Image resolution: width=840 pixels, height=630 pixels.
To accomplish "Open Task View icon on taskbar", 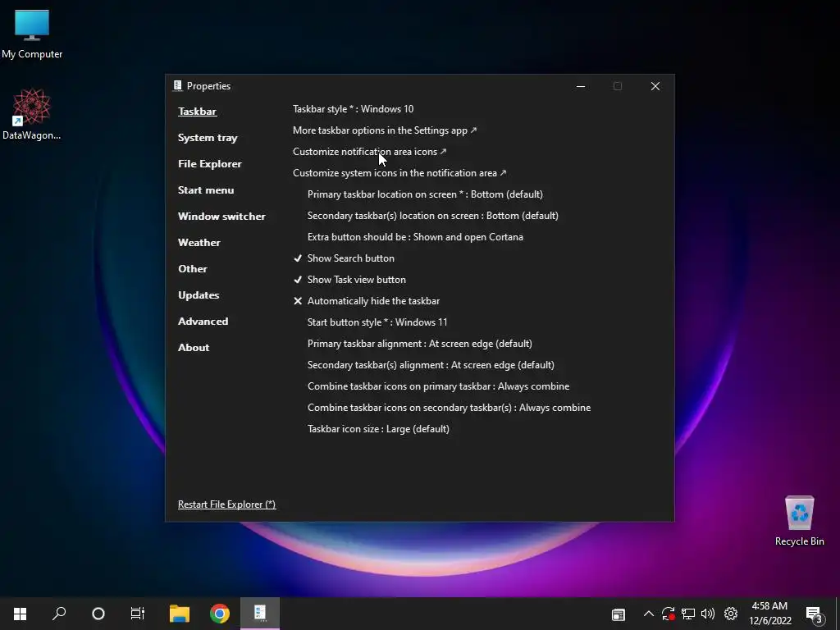I will 138,614.
